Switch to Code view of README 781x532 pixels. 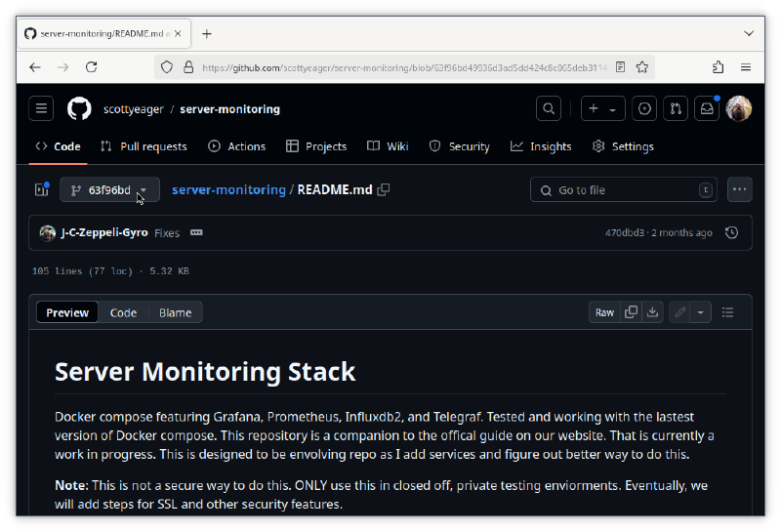pos(123,312)
